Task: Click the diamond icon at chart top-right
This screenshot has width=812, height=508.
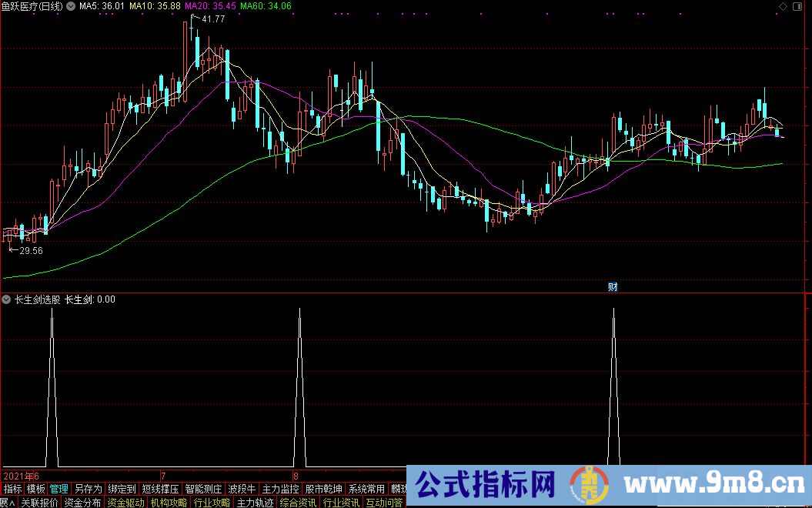Action: (x=783, y=6)
